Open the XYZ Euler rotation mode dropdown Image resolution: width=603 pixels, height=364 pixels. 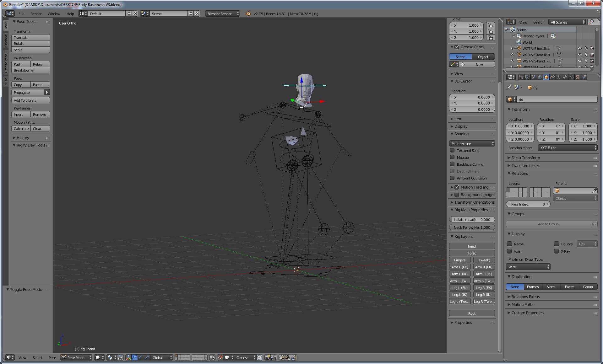[568, 148]
